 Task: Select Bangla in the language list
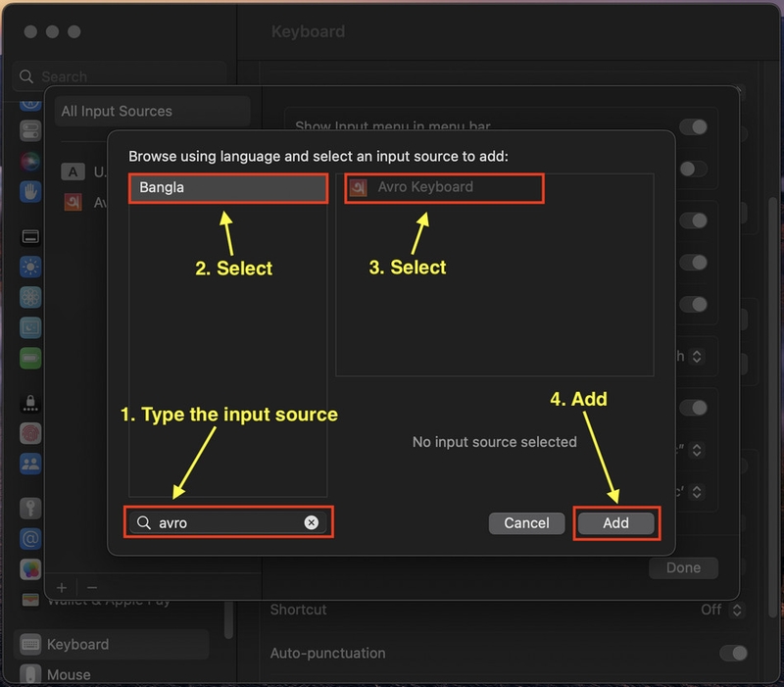tap(228, 188)
